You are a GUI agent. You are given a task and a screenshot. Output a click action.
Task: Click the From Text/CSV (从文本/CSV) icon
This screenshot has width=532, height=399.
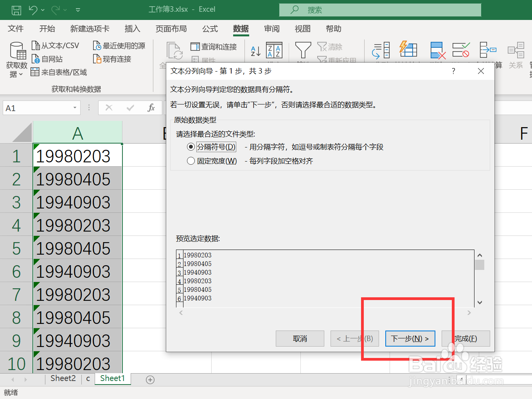click(x=36, y=46)
